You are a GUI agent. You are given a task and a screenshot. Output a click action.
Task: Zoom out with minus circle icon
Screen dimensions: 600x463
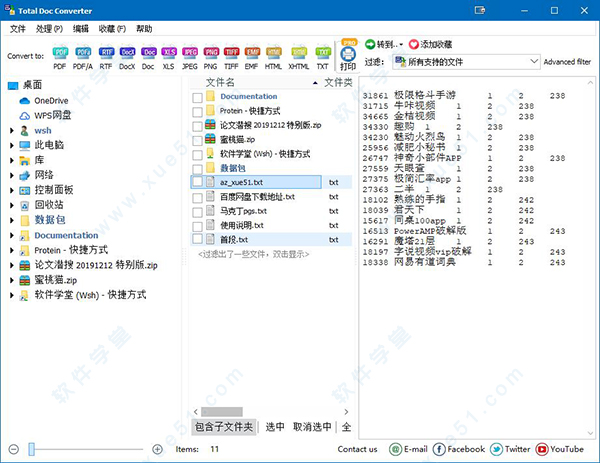[x=14, y=449]
